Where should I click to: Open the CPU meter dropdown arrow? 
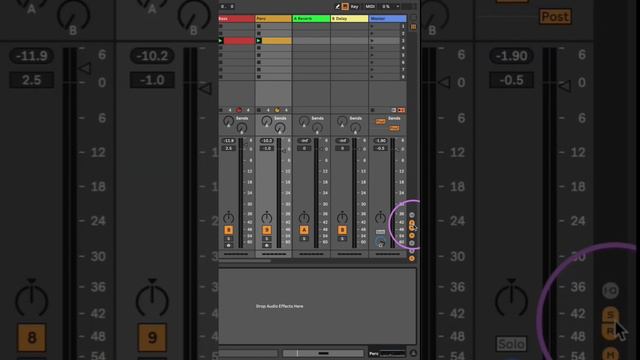398,7
